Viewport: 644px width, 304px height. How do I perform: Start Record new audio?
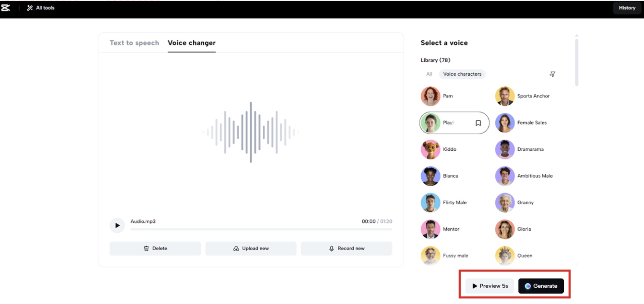[x=346, y=249]
